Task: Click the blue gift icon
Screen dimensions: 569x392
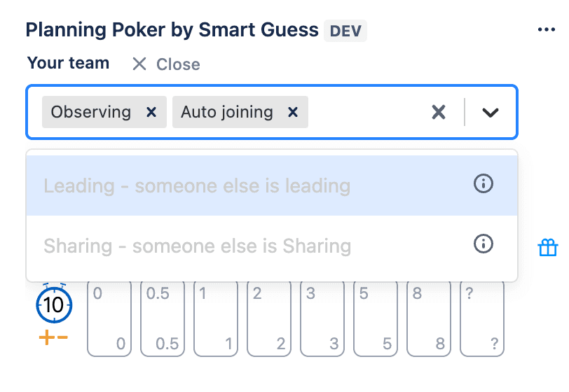Action: click(547, 248)
